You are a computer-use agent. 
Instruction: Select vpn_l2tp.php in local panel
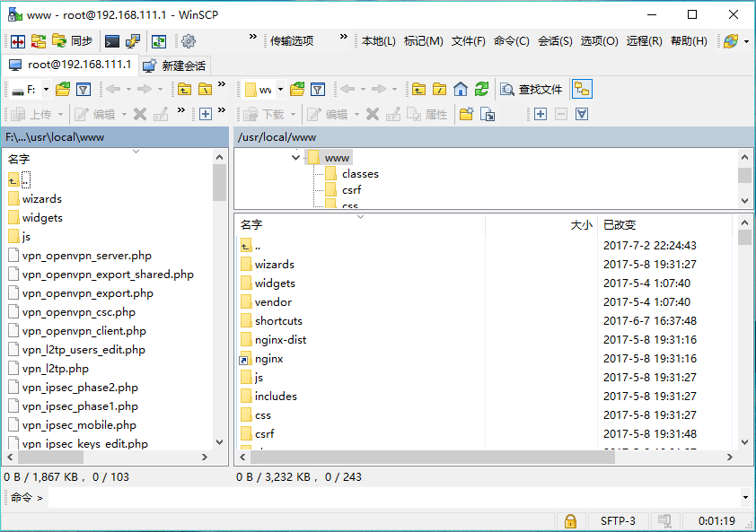56,369
